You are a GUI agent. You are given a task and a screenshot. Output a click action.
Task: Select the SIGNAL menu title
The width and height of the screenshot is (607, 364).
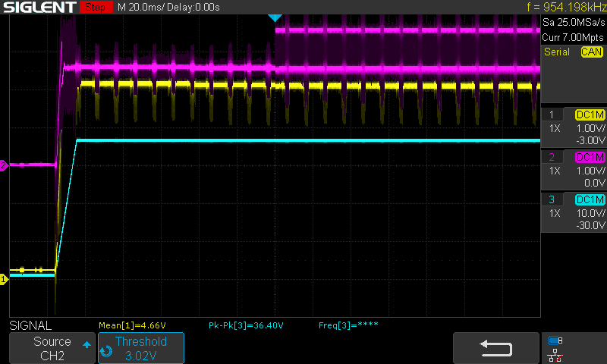[x=30, y=325]
